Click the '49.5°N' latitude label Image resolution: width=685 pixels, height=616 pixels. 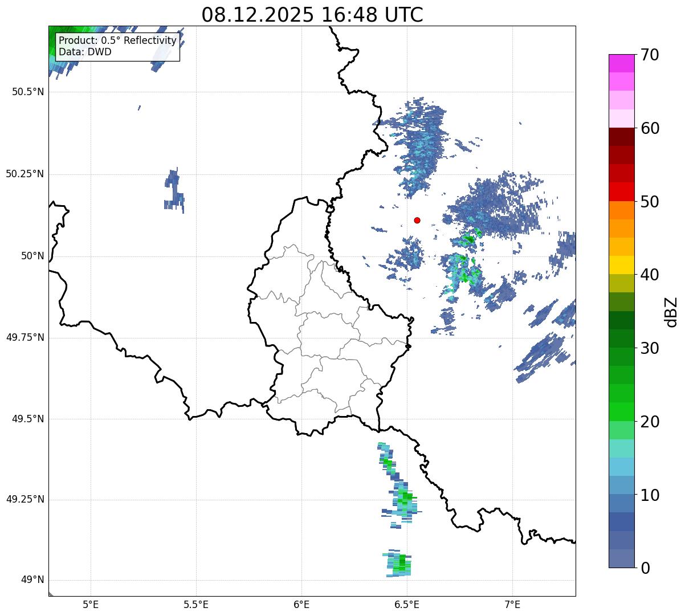[28, 419]
